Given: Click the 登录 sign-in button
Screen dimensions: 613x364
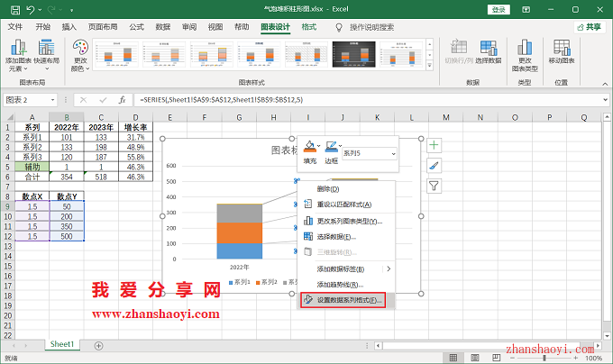Looking at the screenshot, I should tap(499, 9).
